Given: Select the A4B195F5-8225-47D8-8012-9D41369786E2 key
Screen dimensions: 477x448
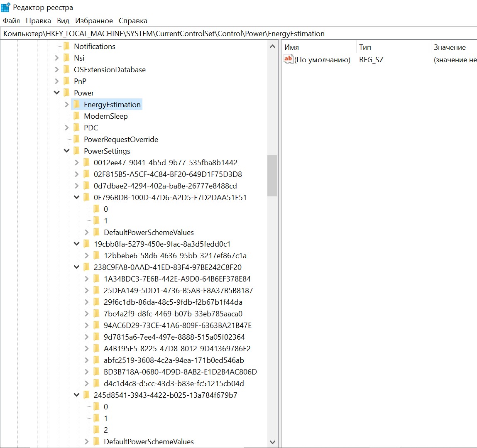Looking at the screenshot, I should tap(177, 348).
